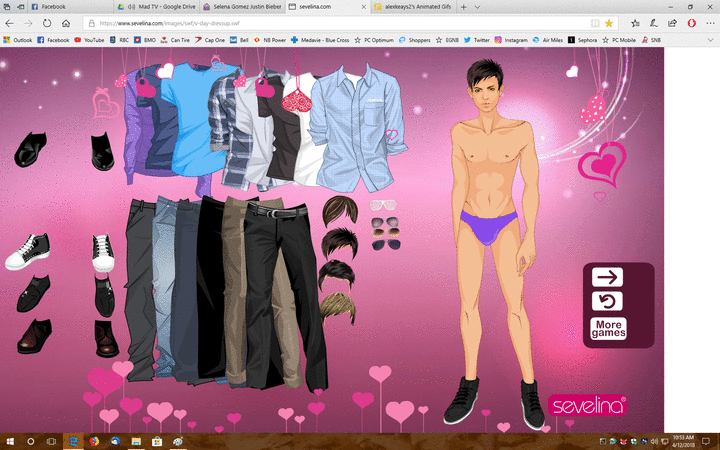The height and width of the screenshot is (450, 720).
Task: Click the Cortana circle on taskbar
Action: pos(30,441)
